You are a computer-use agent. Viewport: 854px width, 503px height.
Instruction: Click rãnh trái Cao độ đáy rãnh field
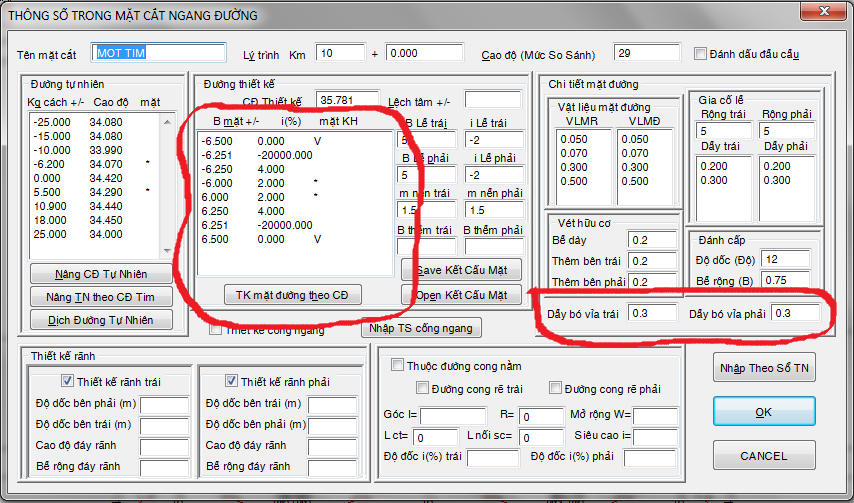164,447
